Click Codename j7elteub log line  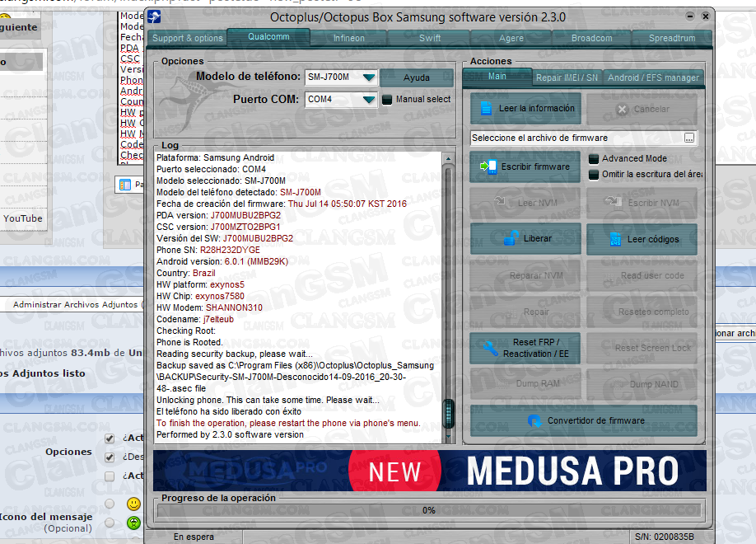coord(195,320)
